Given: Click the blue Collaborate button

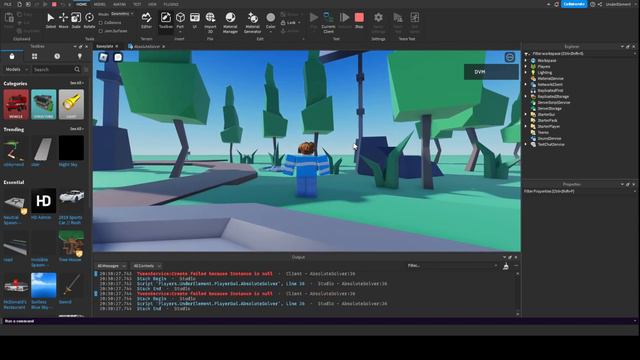Looking at the screenshot, I should tap(574, 4).
